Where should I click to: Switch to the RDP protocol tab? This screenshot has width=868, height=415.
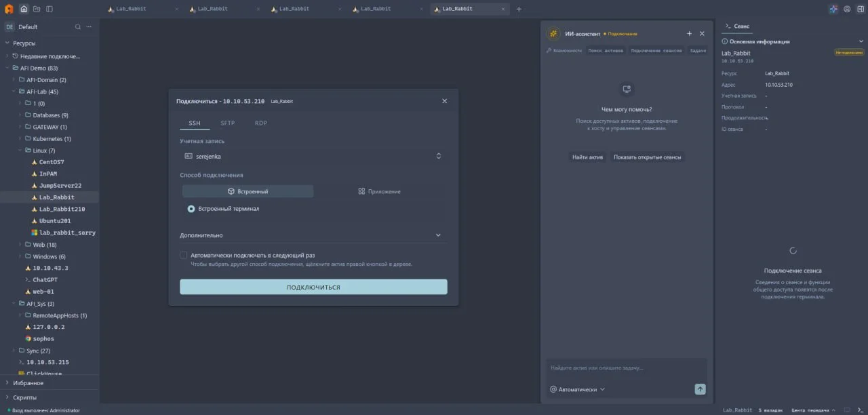point(261,123)
